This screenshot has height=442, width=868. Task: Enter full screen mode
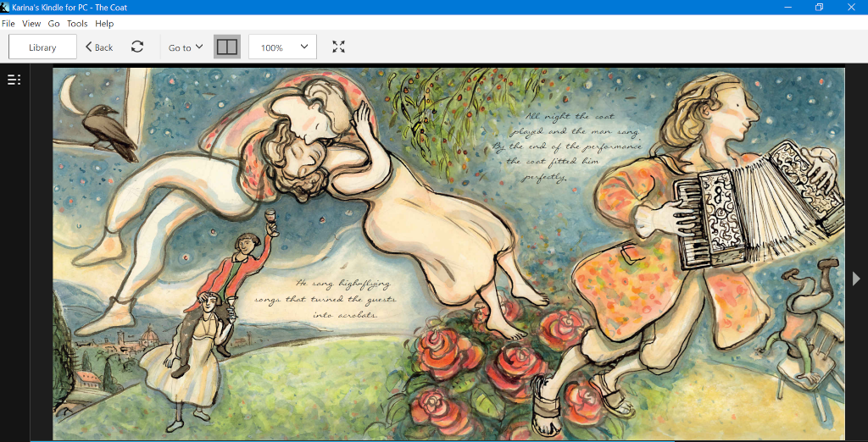pos(339,47)
